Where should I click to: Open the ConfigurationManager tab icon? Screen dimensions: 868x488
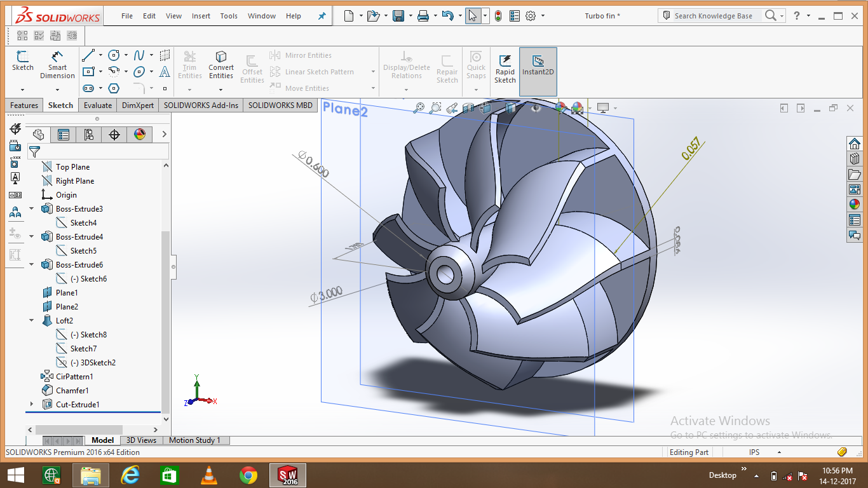88,135
